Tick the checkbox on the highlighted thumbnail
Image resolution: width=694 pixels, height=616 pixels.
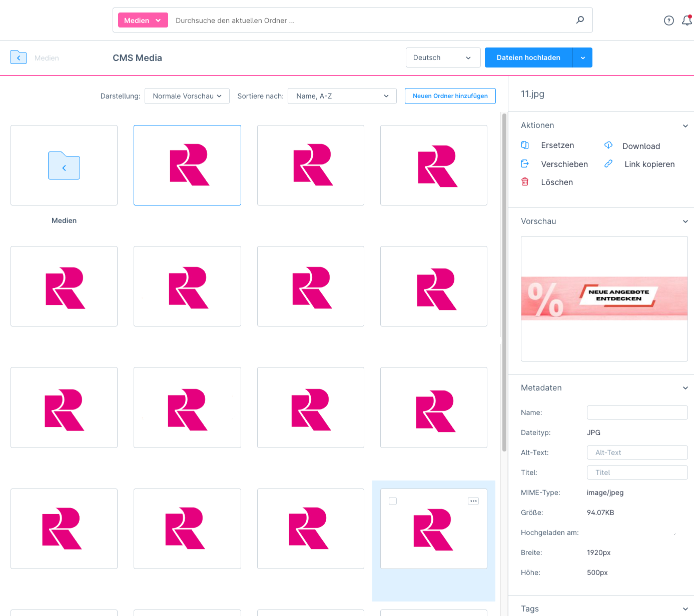click(x=393, y=501)
